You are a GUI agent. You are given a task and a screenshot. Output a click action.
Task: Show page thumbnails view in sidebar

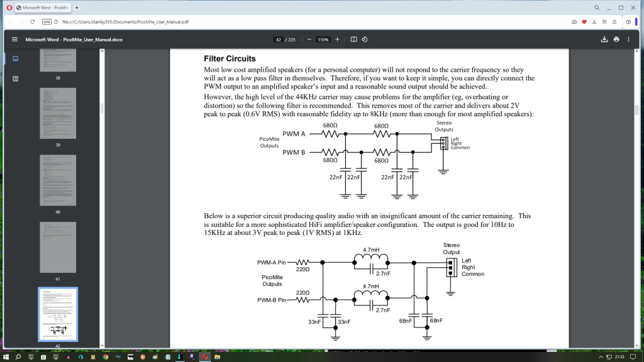coord(16,58)
